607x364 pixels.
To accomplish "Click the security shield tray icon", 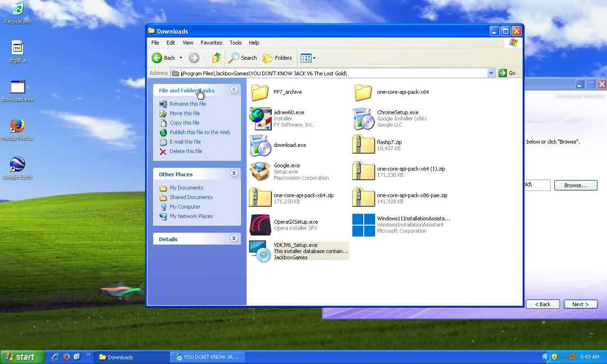I will pos(554,357).
